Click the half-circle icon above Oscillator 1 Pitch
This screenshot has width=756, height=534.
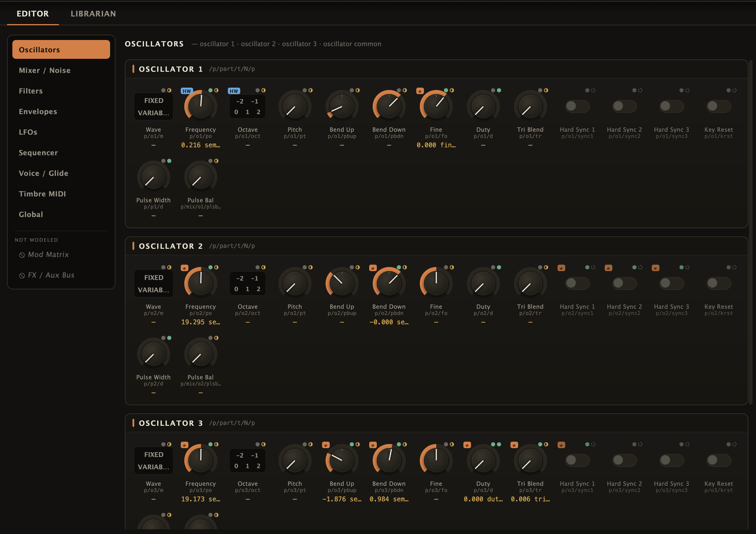pyautogui.click(x=310, y=90)
